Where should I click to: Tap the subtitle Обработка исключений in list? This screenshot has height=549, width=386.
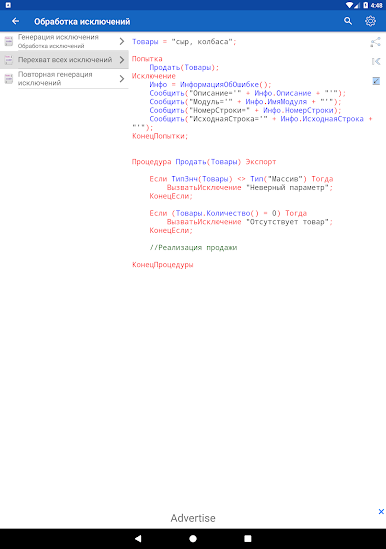click(51, 46)
